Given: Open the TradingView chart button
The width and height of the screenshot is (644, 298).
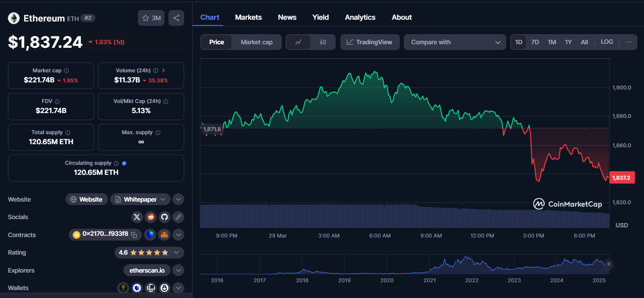Looking at the screenshot, I should point(370,42).
